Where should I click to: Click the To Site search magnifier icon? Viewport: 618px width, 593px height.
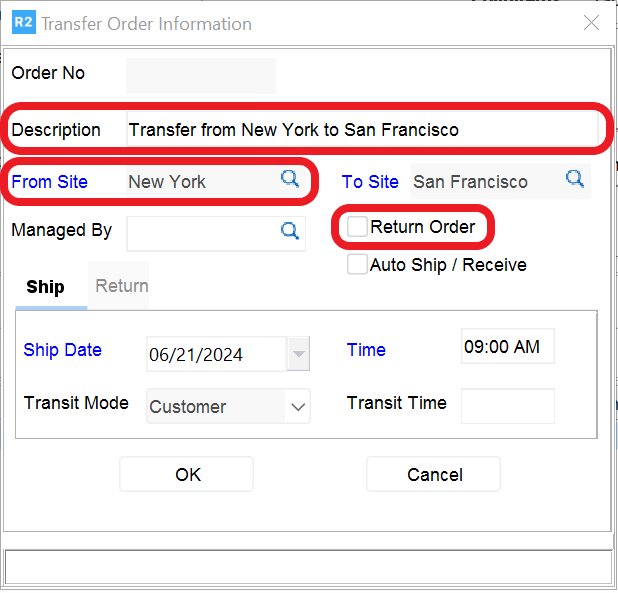click(x=575, y=179)
